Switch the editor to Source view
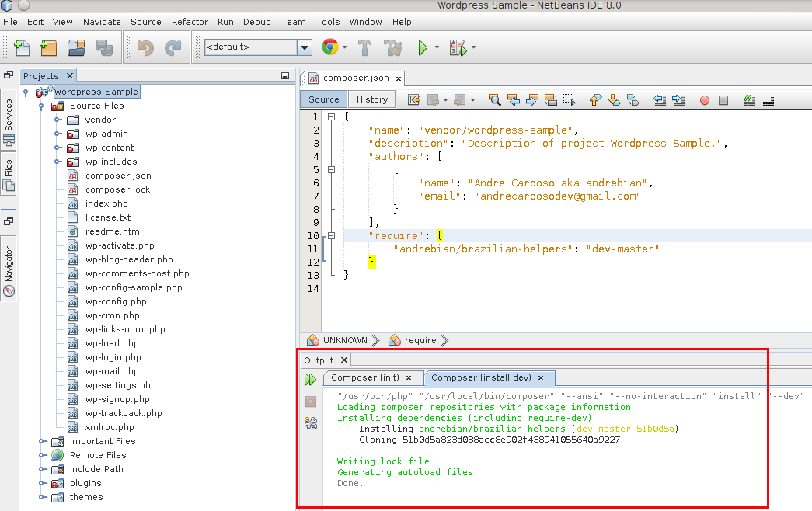 (x=324, y=99)
